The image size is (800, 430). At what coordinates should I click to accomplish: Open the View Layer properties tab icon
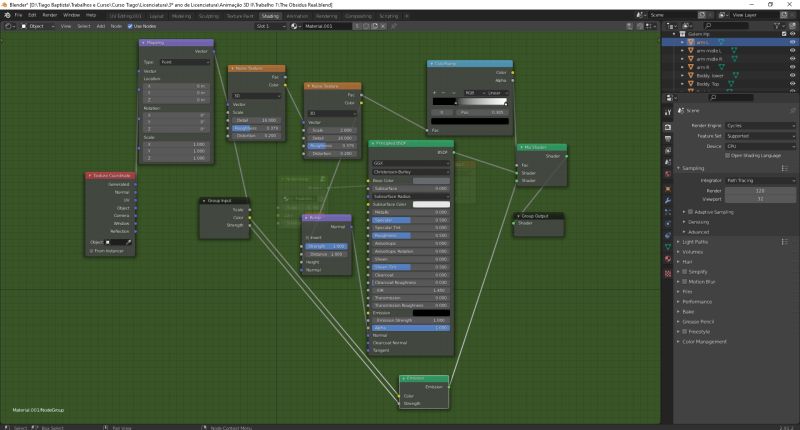pos(668,150)
